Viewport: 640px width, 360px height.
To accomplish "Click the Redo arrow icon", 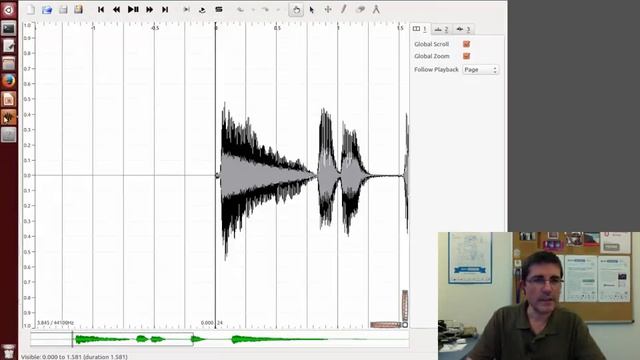I will [x=265, y=9].
